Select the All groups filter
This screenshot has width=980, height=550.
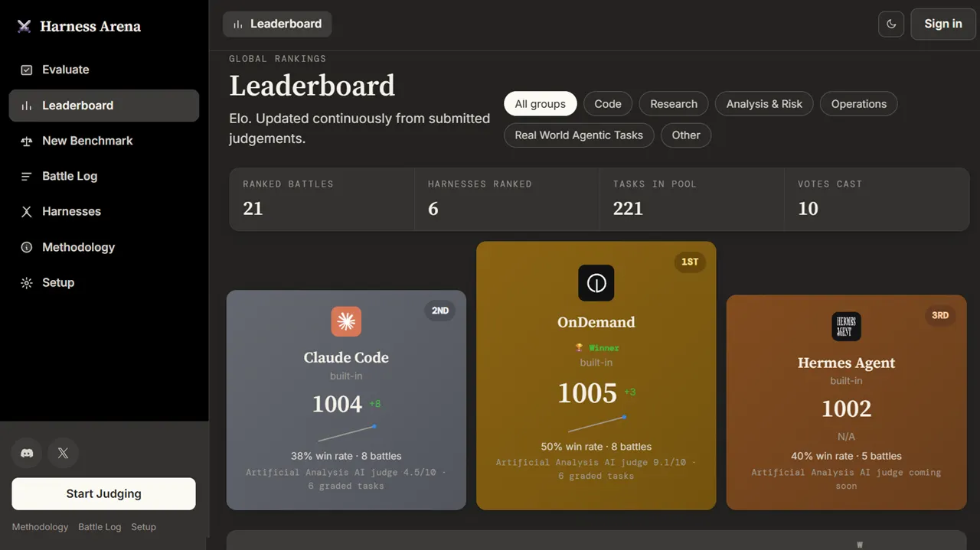(x=541, y=104)
